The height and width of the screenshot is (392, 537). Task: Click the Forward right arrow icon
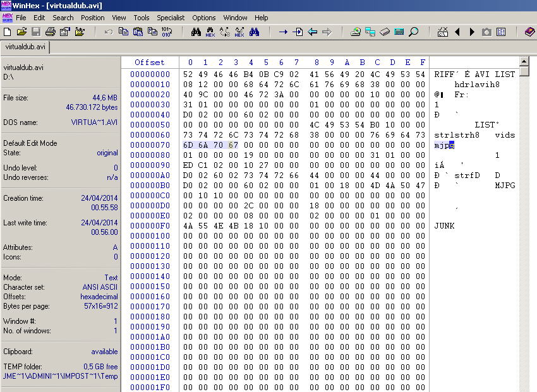point(327,32)
